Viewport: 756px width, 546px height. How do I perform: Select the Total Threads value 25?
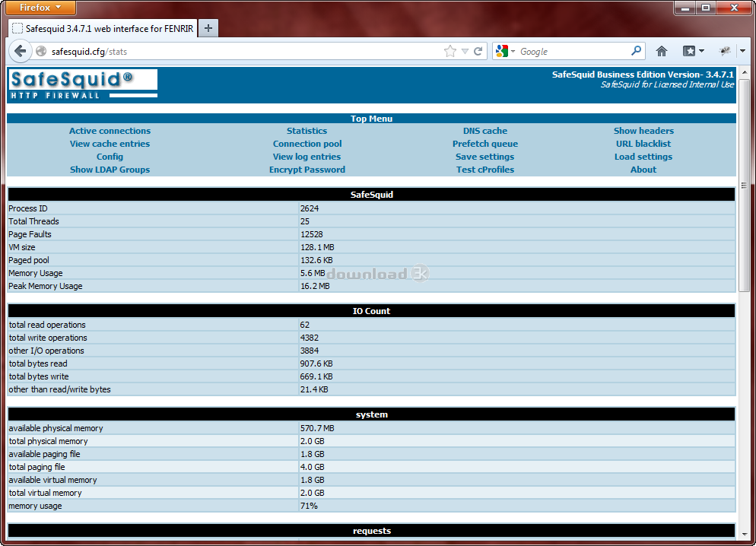[x=305, y=222]
